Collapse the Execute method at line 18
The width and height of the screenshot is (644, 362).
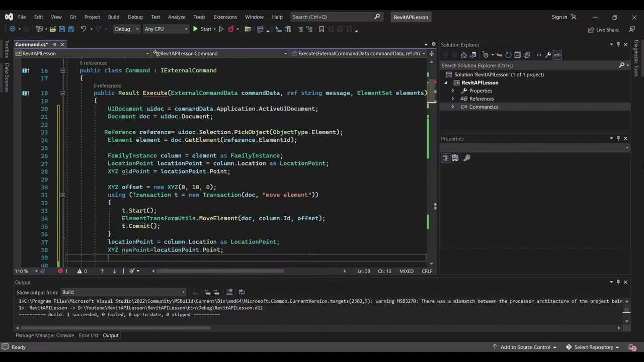[x=63, y=93]
